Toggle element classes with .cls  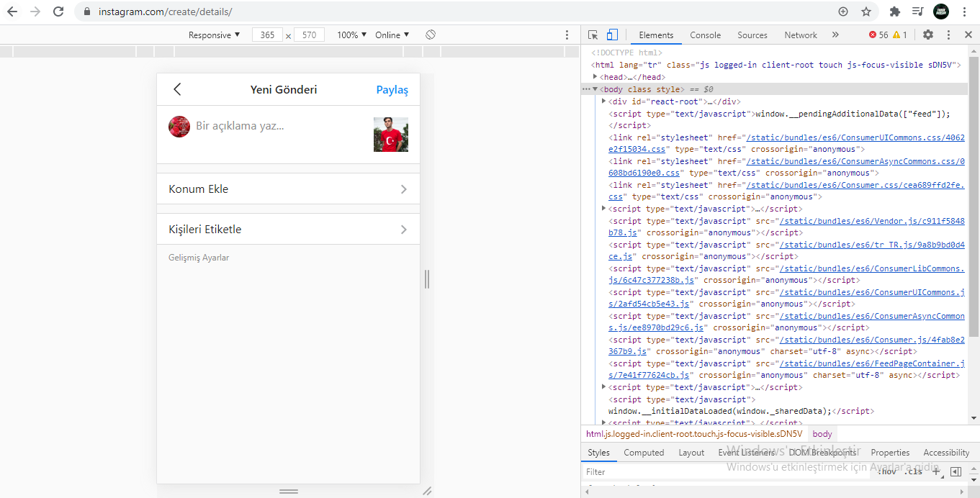tap(913, 471)
